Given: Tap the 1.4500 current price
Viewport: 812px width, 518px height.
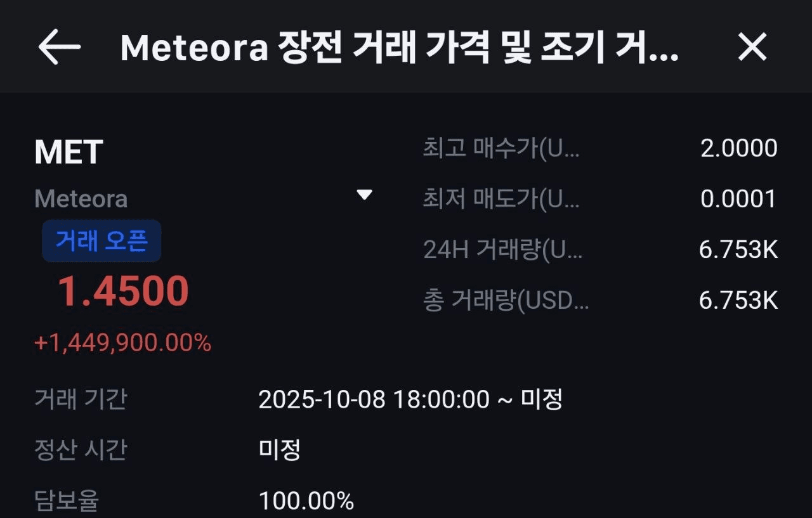Looking at the screenshot, I should tap(123, 291).
